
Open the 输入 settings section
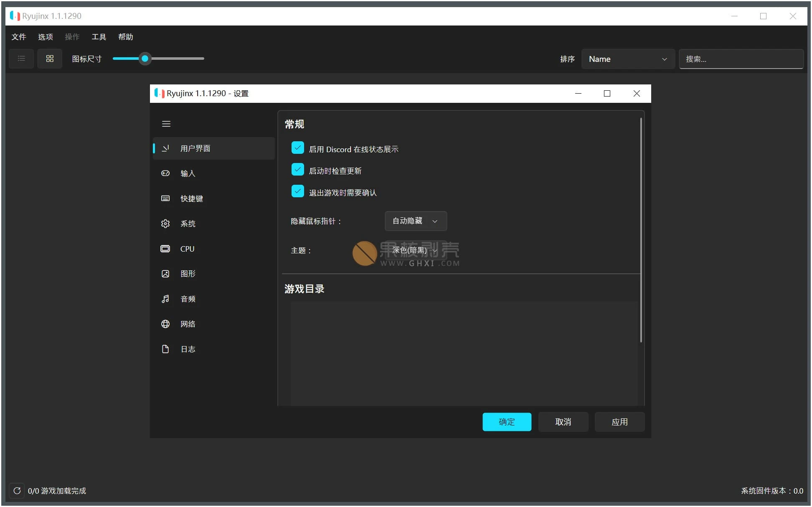tap(188, 173)
